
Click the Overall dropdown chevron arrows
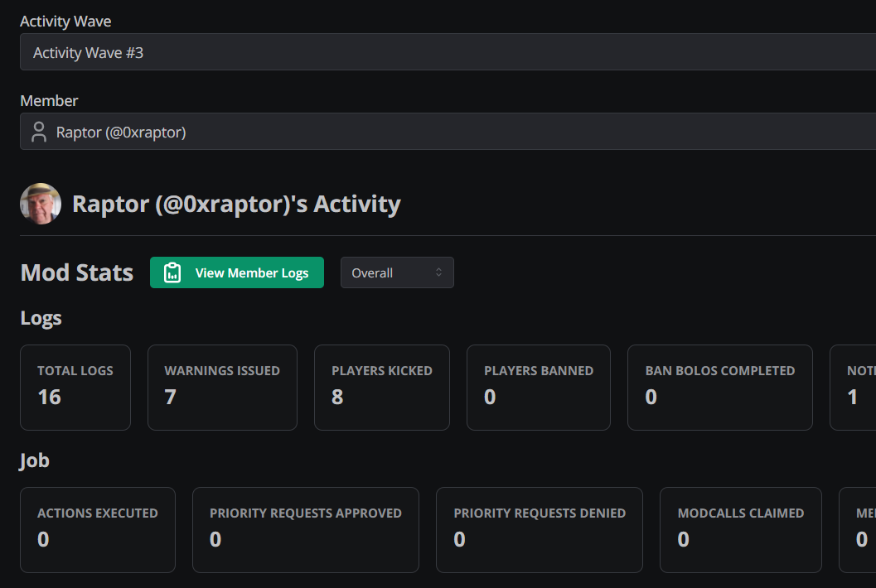(x=438, y=272)
